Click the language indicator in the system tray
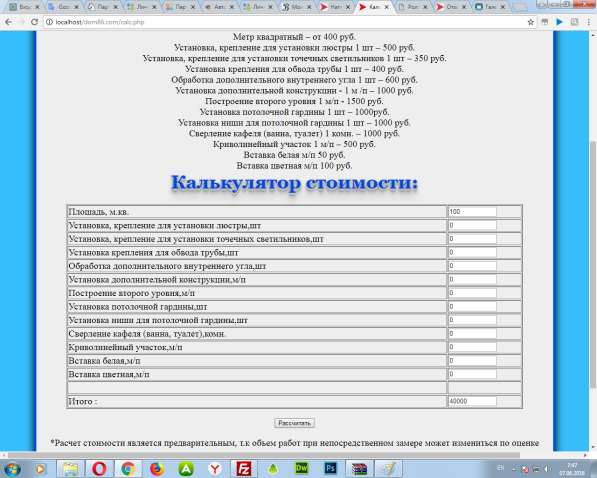Image resolution: width=597 pixels, height=478 pixels. tap(501, 468)
